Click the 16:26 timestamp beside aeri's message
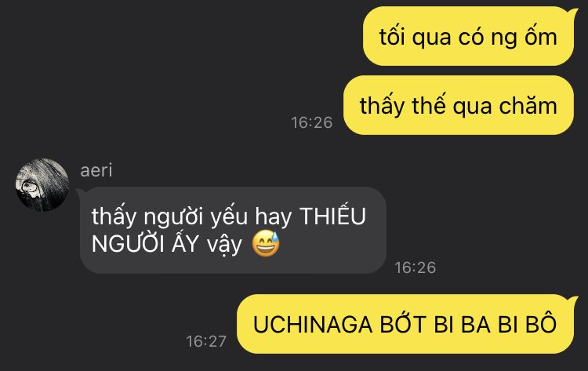The image size is (588, 371). click(x=415, y=267)
